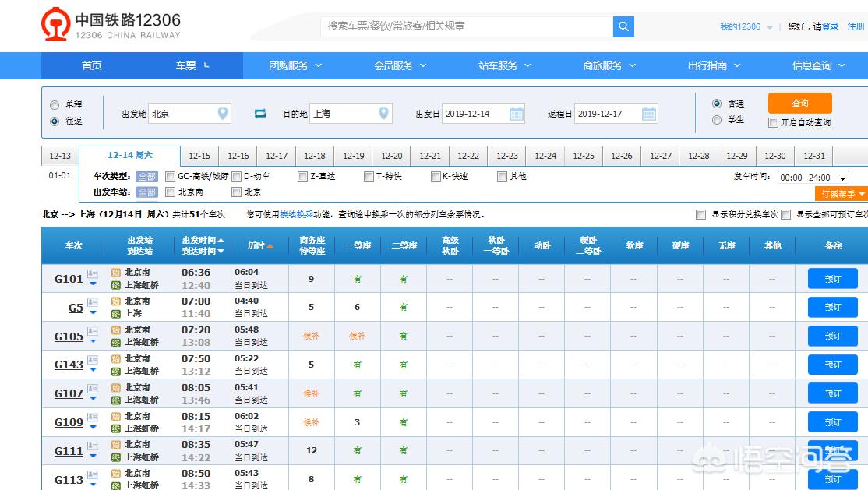Image resolution: width=868 pixels, height=490 pixels.
Task: Click the 出发地 北京 input field
Action: pyautogui.click(x=189, y=114)
